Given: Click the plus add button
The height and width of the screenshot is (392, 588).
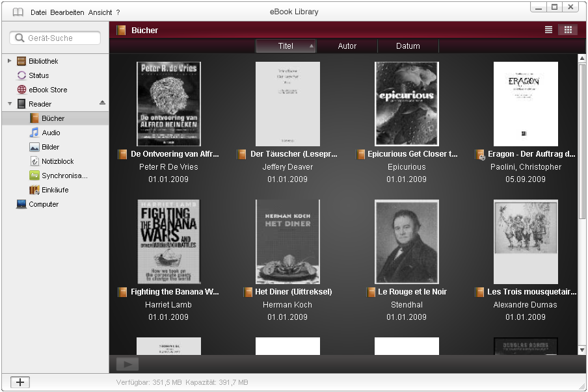Looking at the screenshot, I should point(20,382).
